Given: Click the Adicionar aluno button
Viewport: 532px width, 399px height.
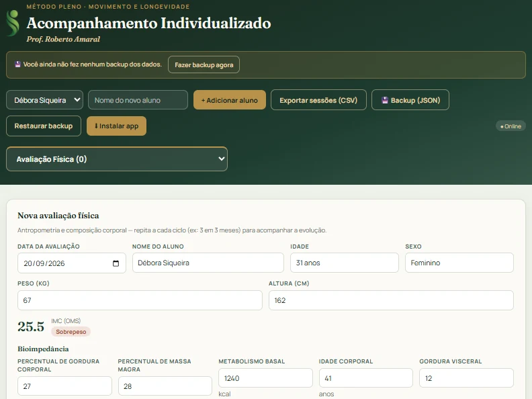Looking at the screenshot, I should point(229,100).
